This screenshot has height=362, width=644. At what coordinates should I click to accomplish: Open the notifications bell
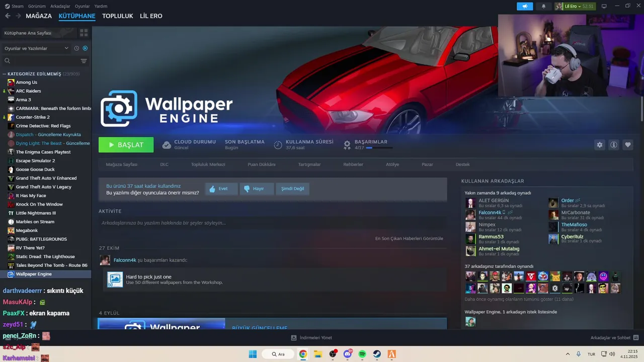543,6
